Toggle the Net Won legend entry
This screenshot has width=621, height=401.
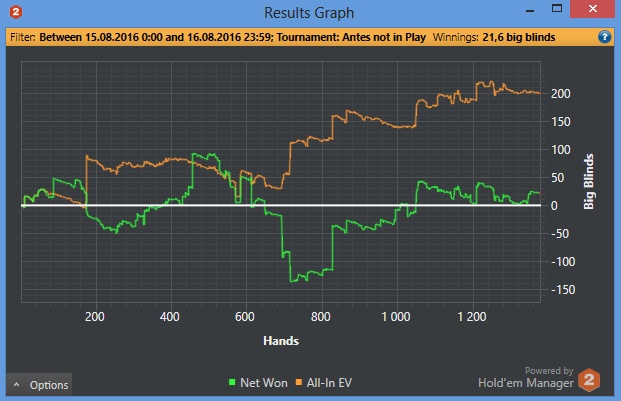click(x=258, y=383)
